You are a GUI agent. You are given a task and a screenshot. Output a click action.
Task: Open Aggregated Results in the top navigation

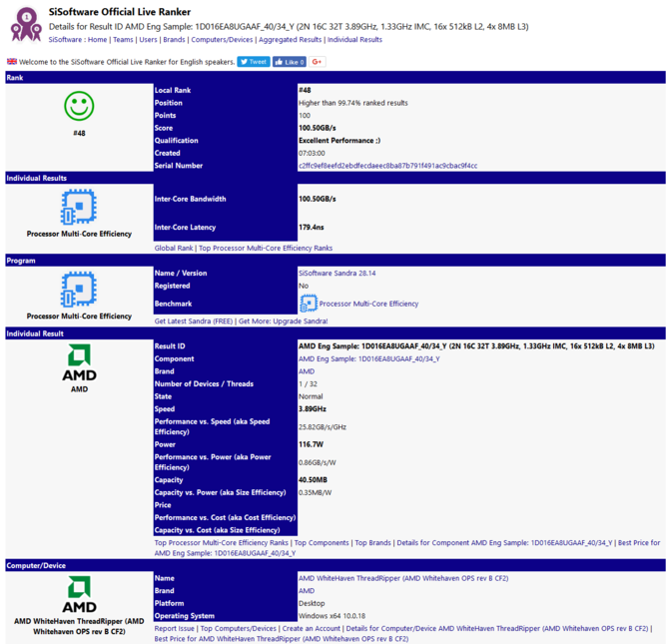290,40
